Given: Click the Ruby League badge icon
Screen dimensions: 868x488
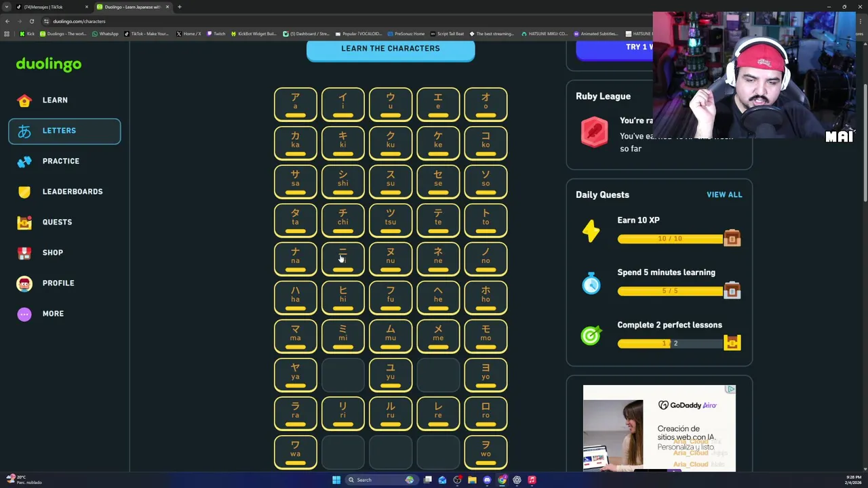Looking at the screenshot, I should click(x=594, y=132).
